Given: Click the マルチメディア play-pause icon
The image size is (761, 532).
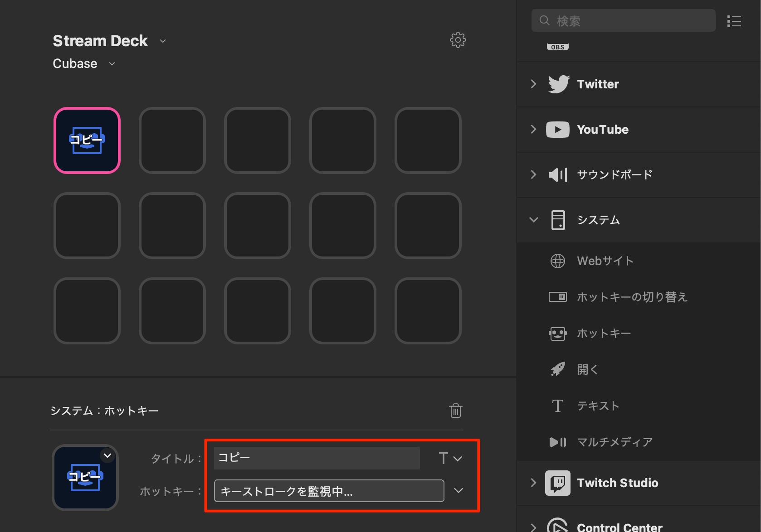Looking at the screenshot, I should (x=557, y=442).
